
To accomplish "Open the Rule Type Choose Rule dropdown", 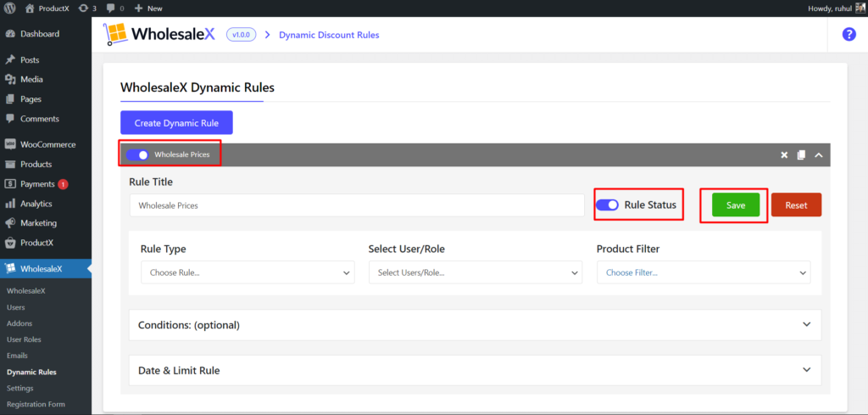I will pos(248,272).
